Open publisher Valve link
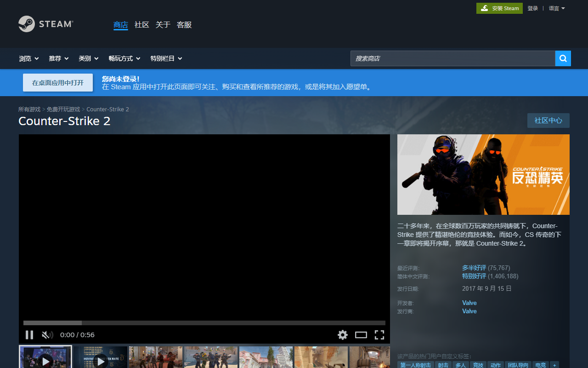The image size is (588, 368). [469, 311]
